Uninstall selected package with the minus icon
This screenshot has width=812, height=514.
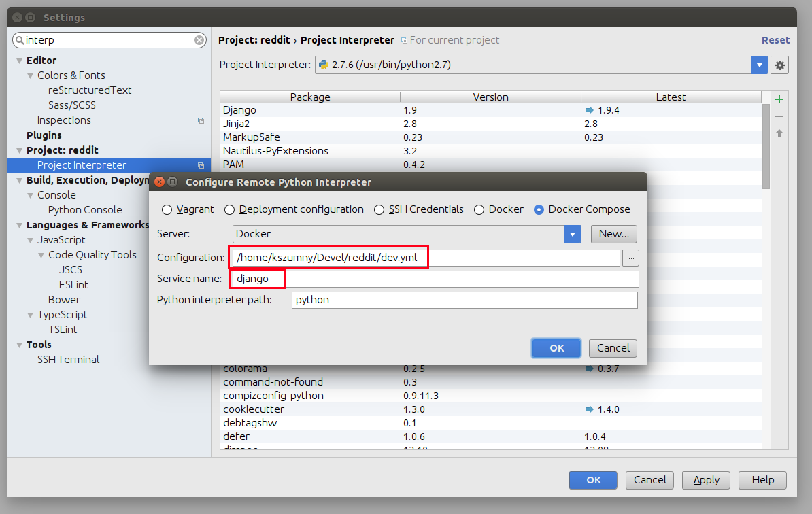[779, 116]
